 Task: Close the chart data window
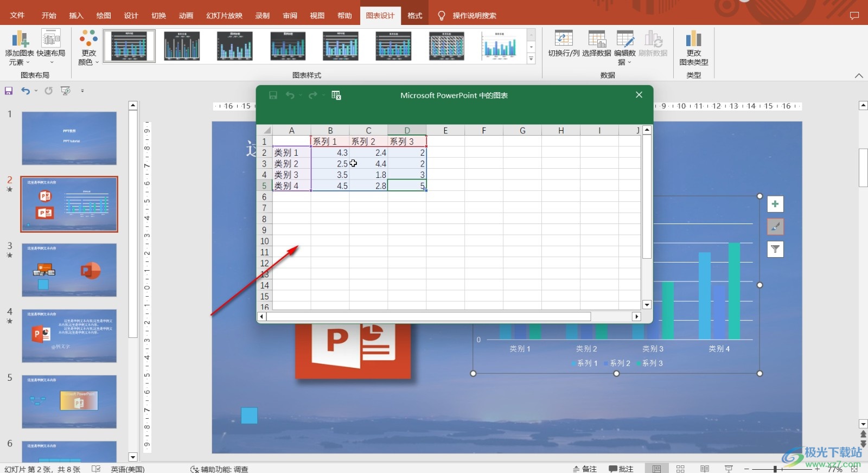639,95
